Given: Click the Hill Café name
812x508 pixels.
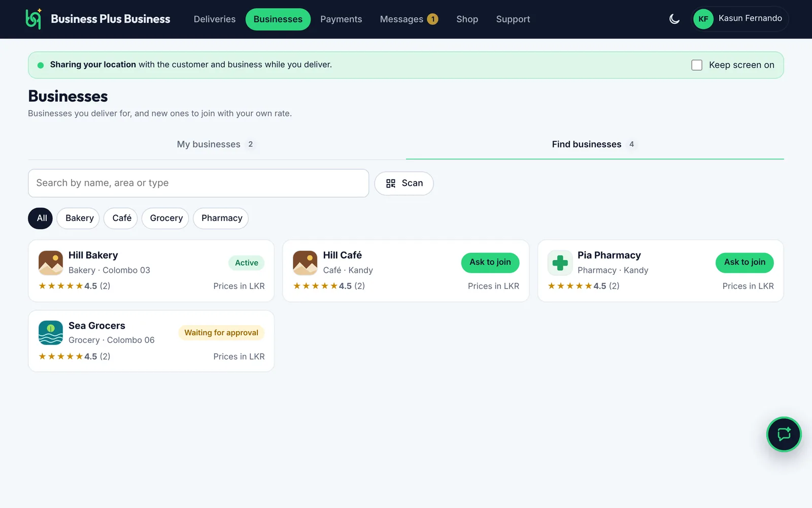Looking at the screenshot, I should tap(343, 255).
